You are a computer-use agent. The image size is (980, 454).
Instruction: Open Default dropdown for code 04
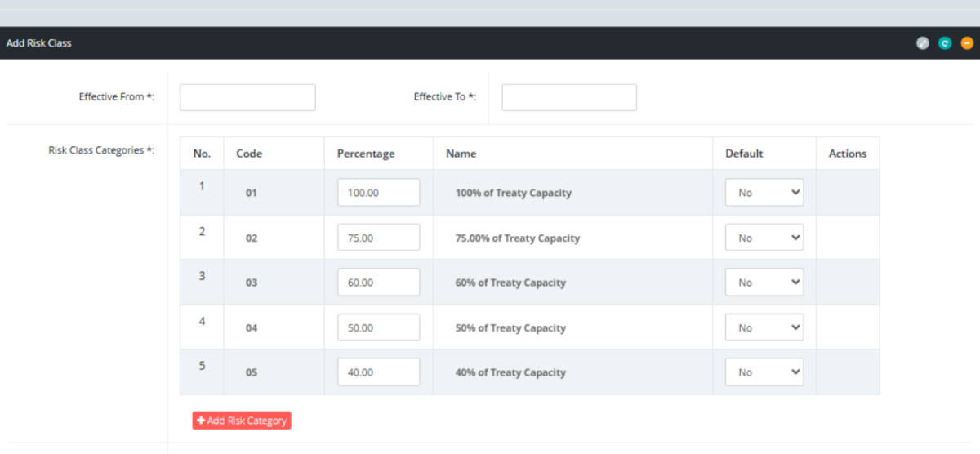764,327
